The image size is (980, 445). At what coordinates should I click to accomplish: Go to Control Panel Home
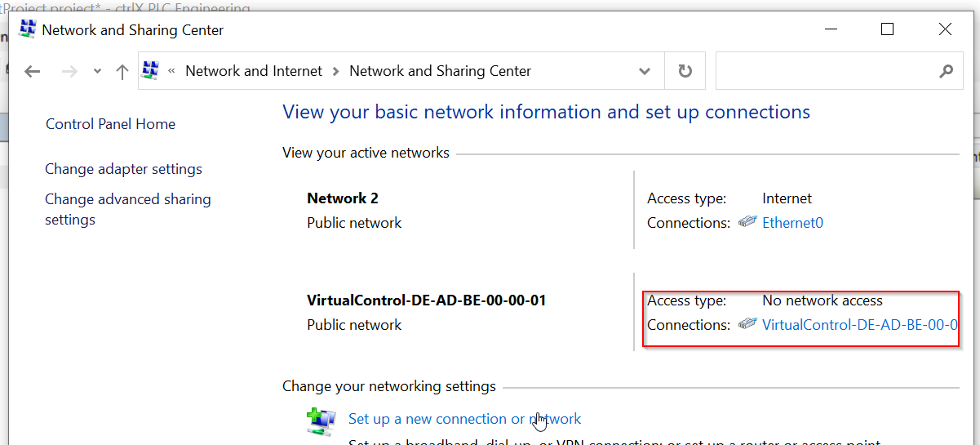(x=110, y=124)
